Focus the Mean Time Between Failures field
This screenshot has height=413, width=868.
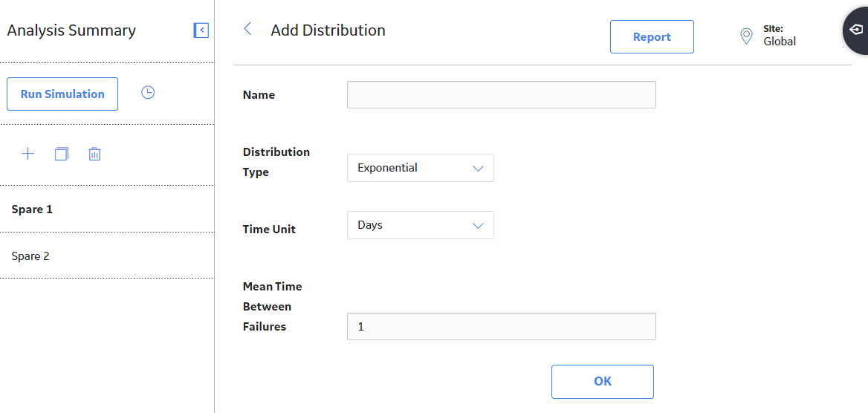coord(502,327)
